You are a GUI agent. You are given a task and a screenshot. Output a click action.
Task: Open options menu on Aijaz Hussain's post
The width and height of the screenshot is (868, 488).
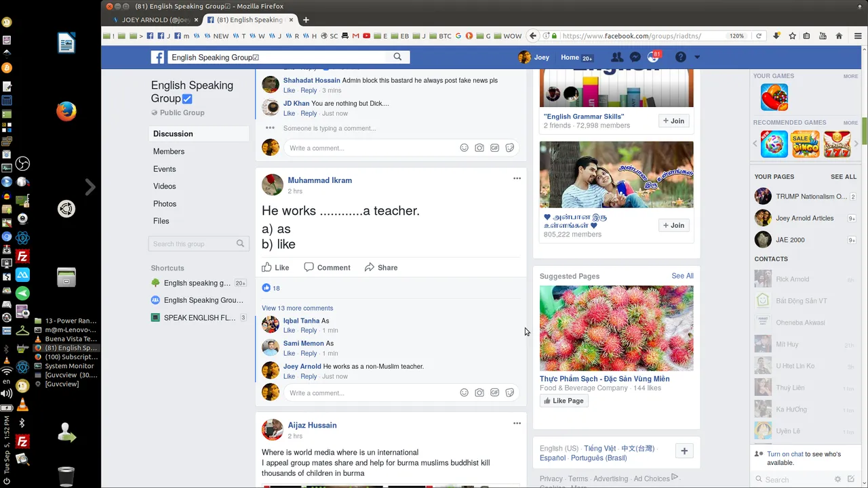(517, 423)
